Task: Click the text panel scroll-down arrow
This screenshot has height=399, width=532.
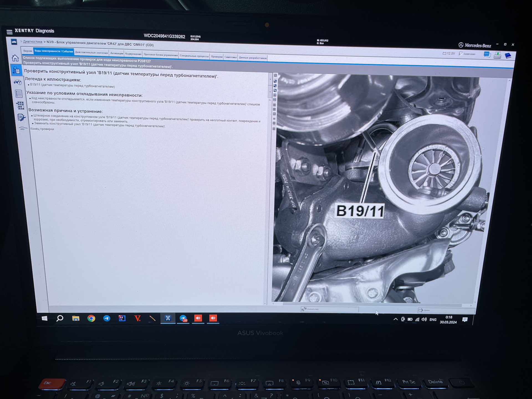Action: coord(265,304)
